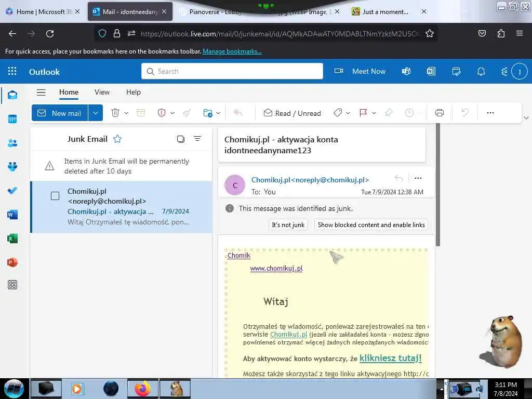Click Show blocked content and enable links

click(x=371, y=224)
